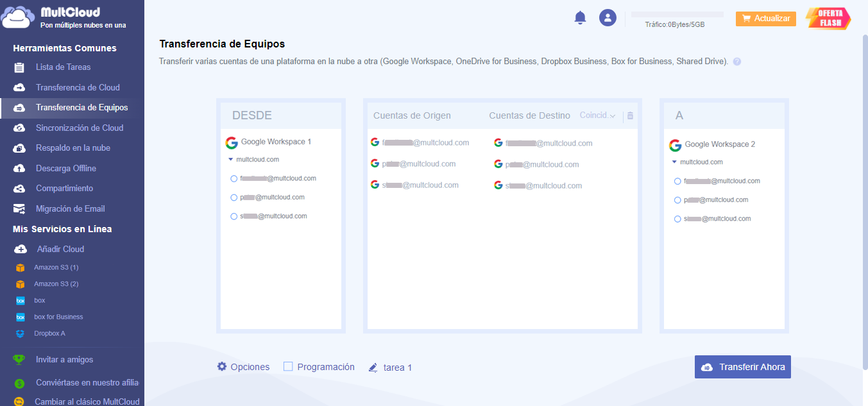Click the Cuentas de Origen header
868x406 pixels.
pos(412,115)
